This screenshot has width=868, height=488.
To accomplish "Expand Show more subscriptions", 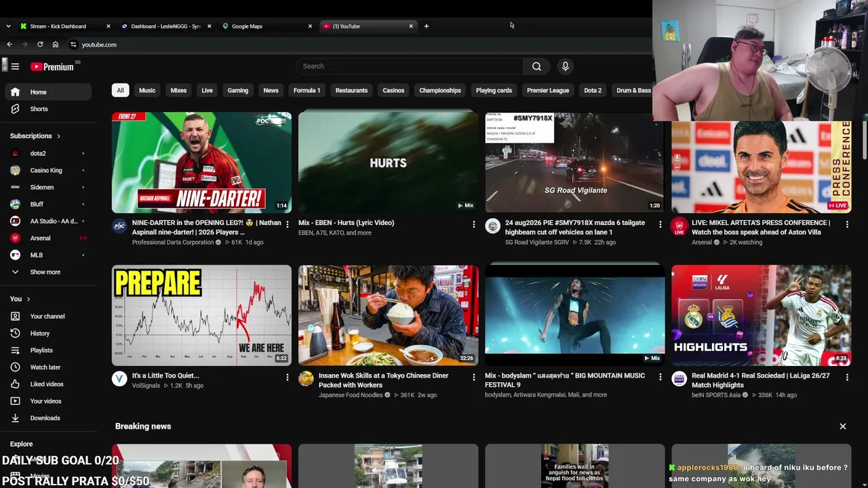I will [47, 272].
